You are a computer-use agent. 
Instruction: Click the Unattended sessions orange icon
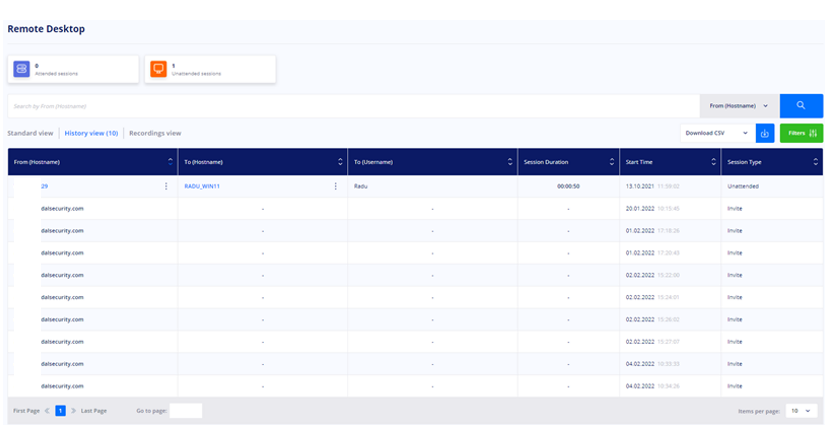(x=159, y=69)
